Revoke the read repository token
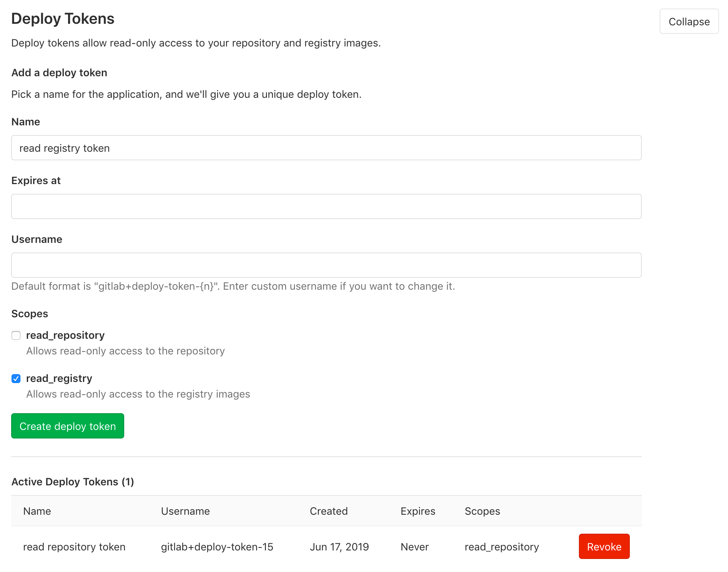This screenshot has width=728, height=572. (603, 547)
